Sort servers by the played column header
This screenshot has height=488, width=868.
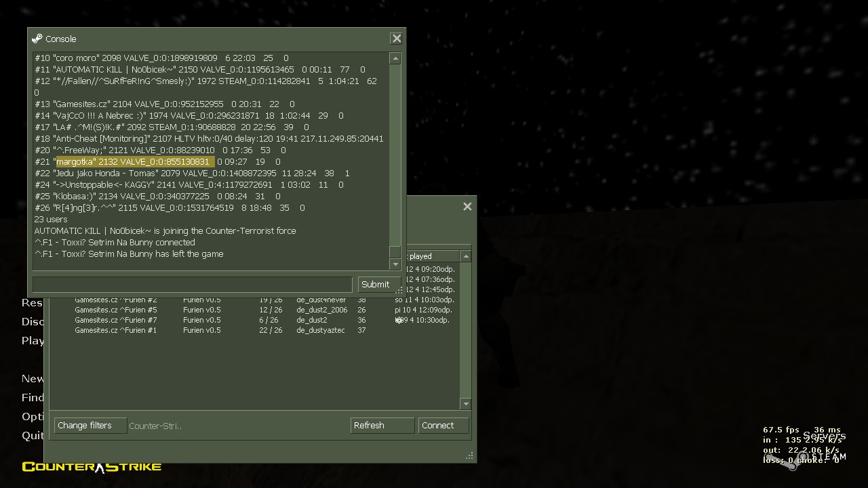(x=431, y=256)
